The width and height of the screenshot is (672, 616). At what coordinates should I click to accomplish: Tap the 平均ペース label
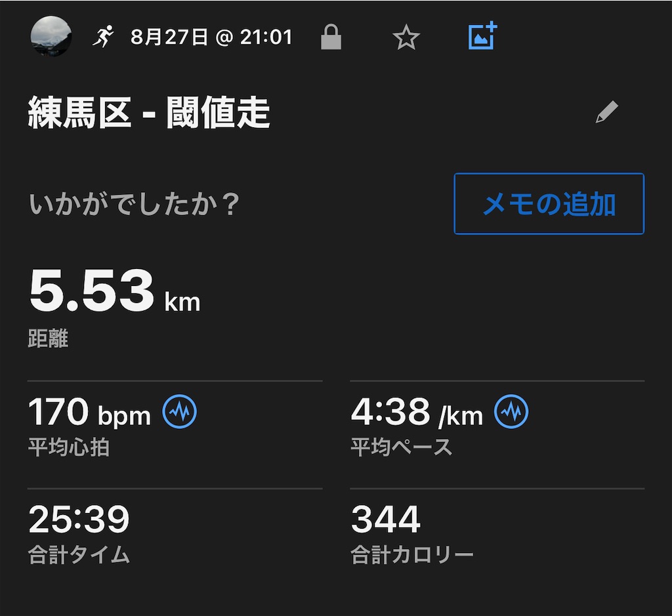(x=402, y=447)
